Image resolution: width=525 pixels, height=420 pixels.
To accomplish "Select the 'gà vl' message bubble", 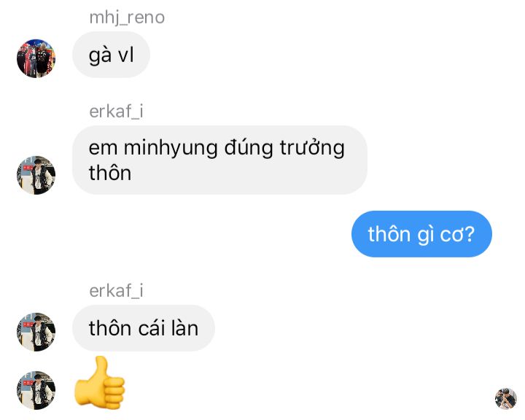I will pyautogui.click(x=111, y=55).
